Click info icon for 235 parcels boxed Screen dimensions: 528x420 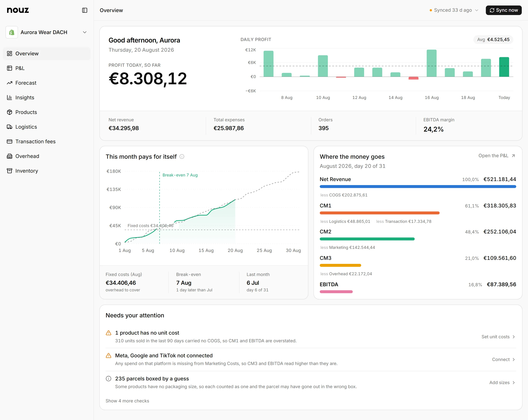click(x=109, y=379)
